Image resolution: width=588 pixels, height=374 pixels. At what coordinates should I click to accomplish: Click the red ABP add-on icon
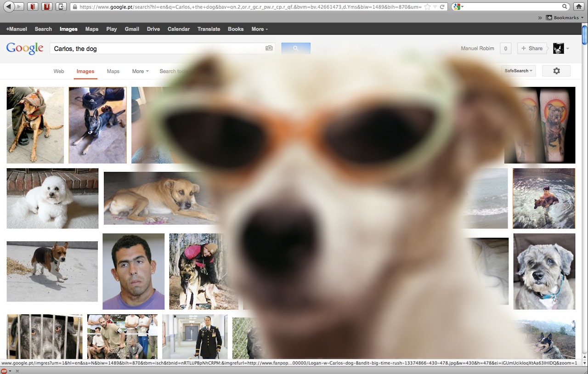click(x=4, y=370)
